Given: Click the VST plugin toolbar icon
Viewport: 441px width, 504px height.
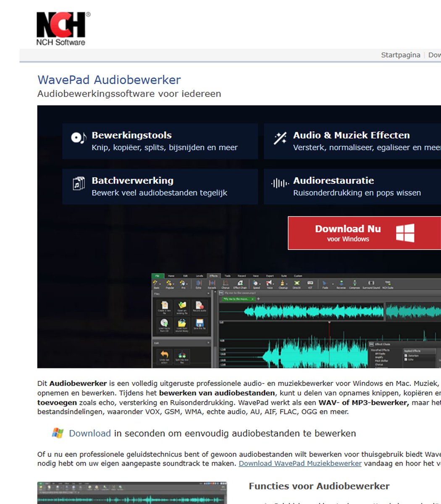Looking at the screenshot, I should 310,284.
